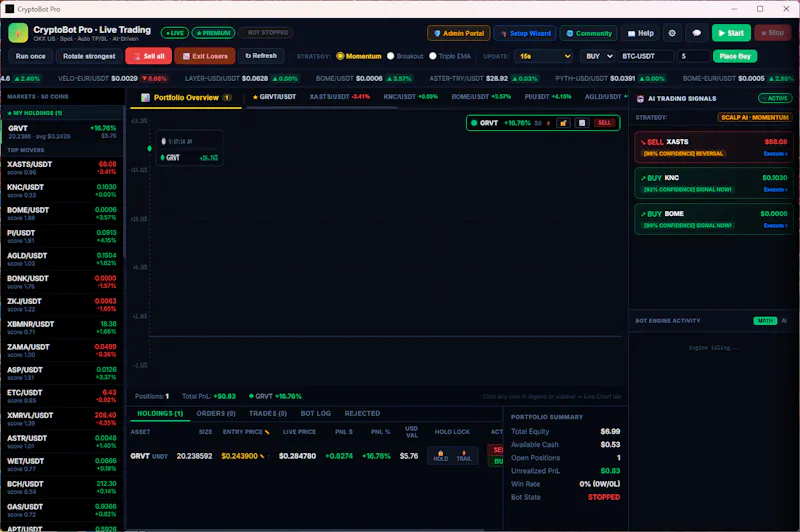
Task: Switch bot engine activity to AI
Action: coord(784,321)
